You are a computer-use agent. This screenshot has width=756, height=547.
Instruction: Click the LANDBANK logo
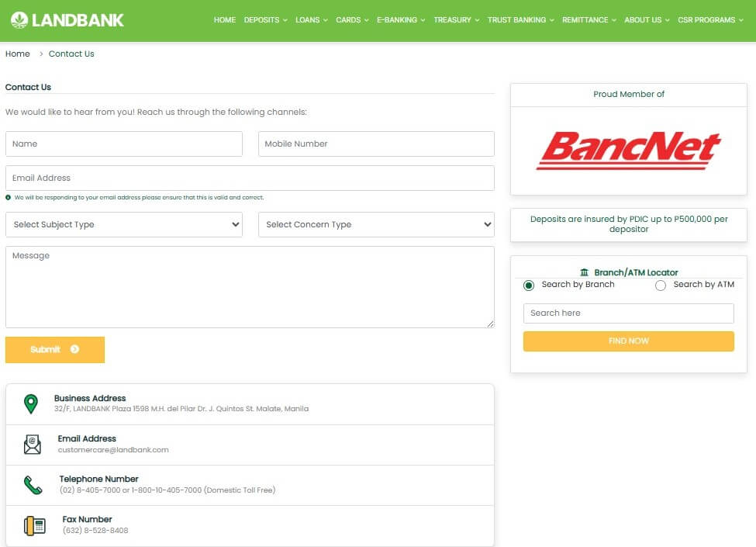tap(66, 19)
